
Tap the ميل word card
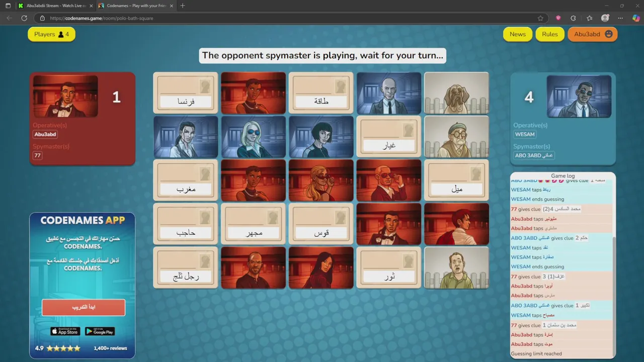tap(456, 180)
